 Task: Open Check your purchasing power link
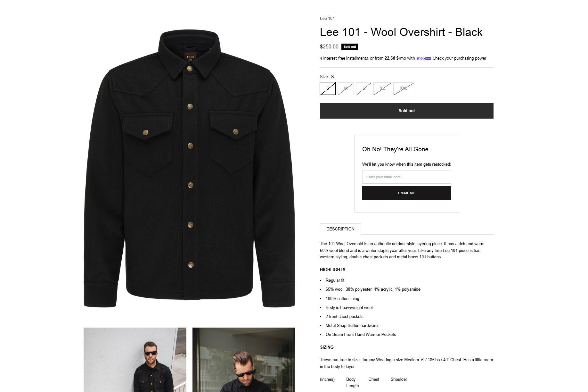459,58
